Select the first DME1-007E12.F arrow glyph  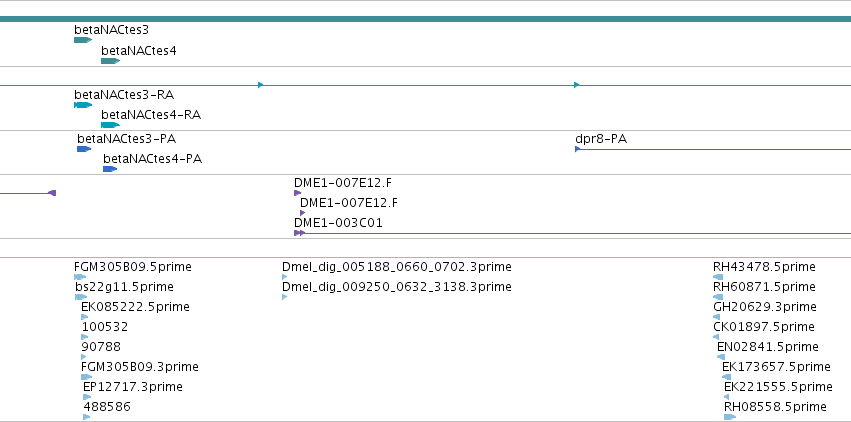point(297,193)
